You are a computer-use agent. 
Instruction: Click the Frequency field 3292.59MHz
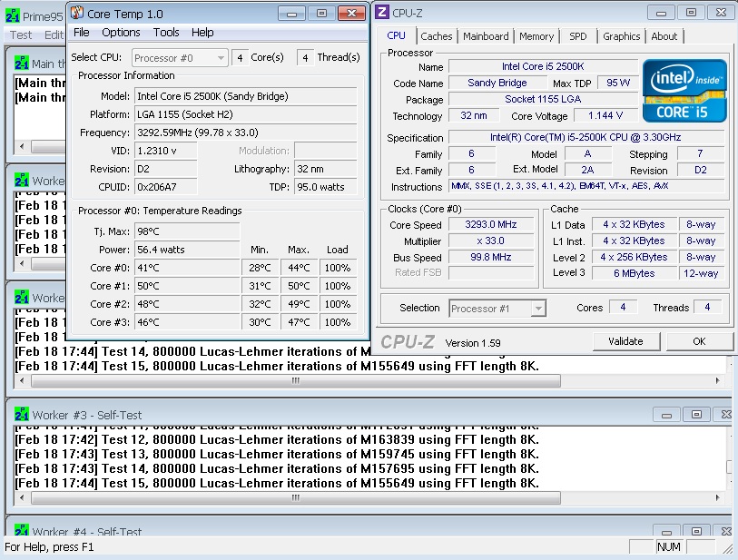click(x=246, y=133)
